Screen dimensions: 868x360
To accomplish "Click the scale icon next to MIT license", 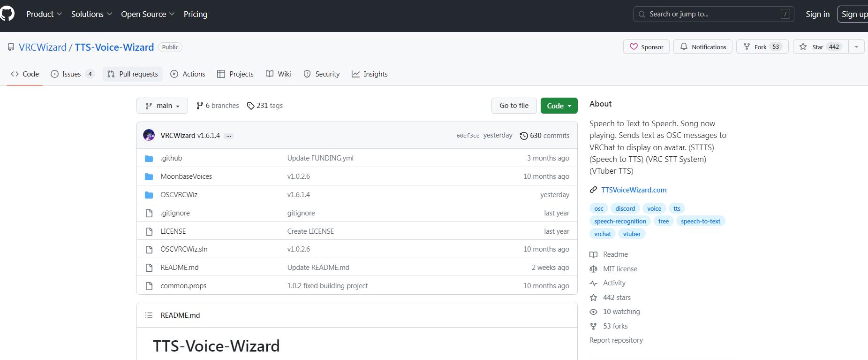I will pos(594,269).
